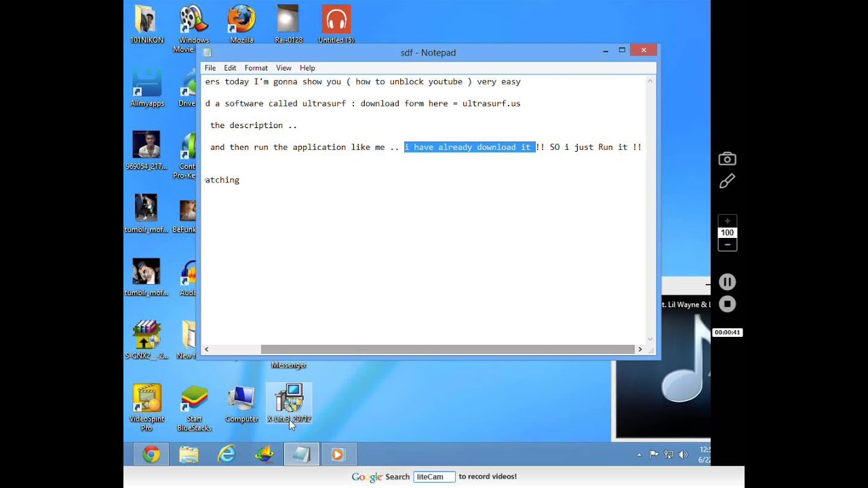The image size is (868, 488).
Task: Open Internet Explorer from taskbar
Action: [x=226, y=455]
